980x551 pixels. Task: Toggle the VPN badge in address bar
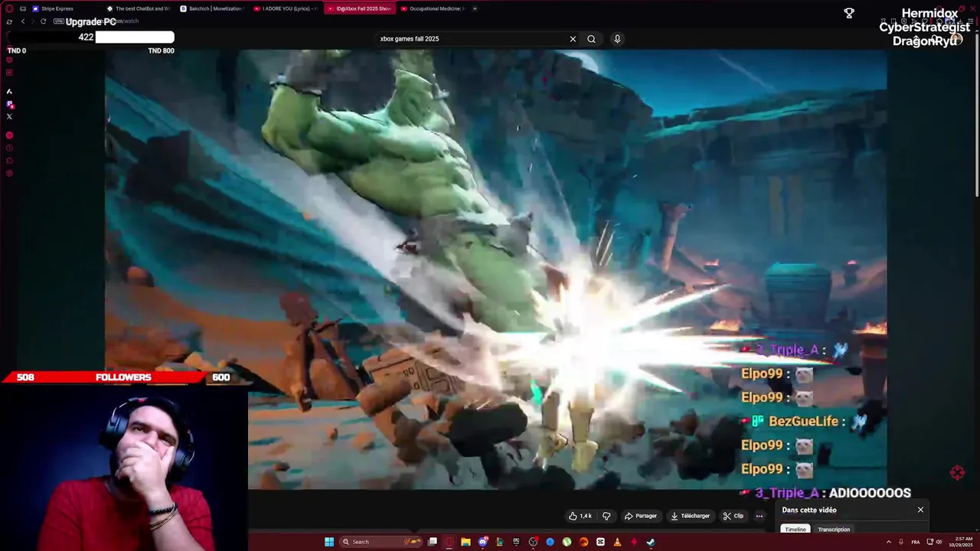pos(59,21)
